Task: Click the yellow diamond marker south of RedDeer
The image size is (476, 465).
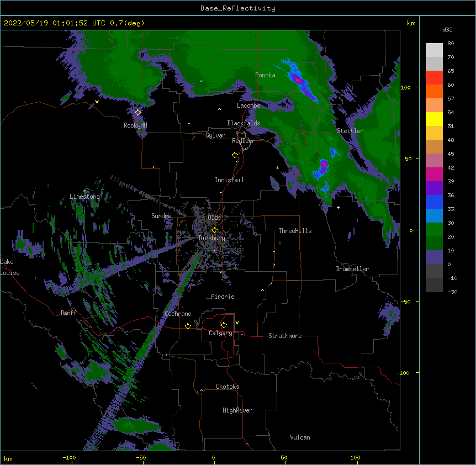Action: (x=235, y=155)
